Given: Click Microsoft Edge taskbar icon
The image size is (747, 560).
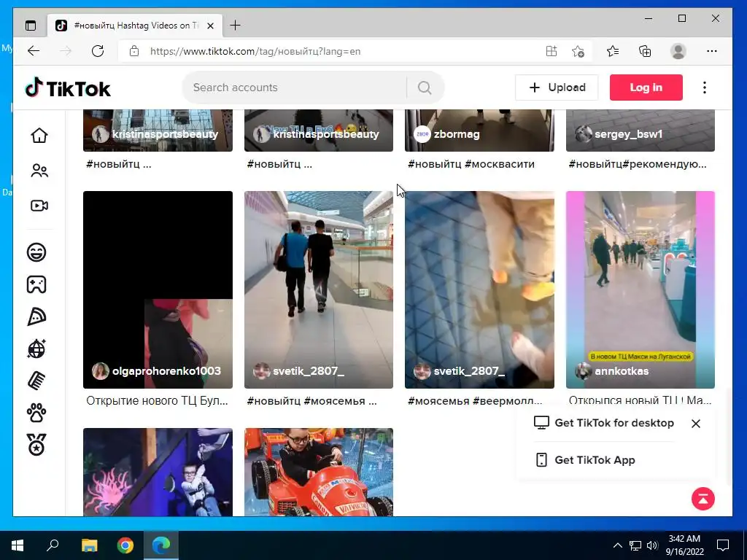Looking at the screenshot, I should [161, 545].
